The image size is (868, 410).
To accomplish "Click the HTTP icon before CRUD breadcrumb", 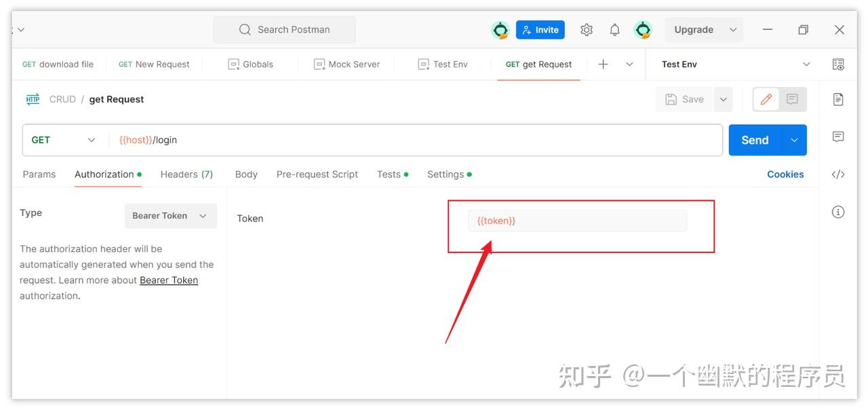I will [x=33, y=98].
